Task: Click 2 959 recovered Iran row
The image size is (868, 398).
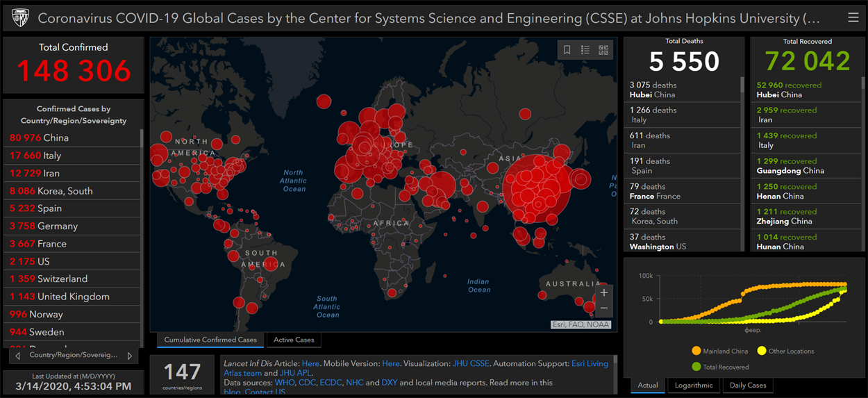Action: 806,115
